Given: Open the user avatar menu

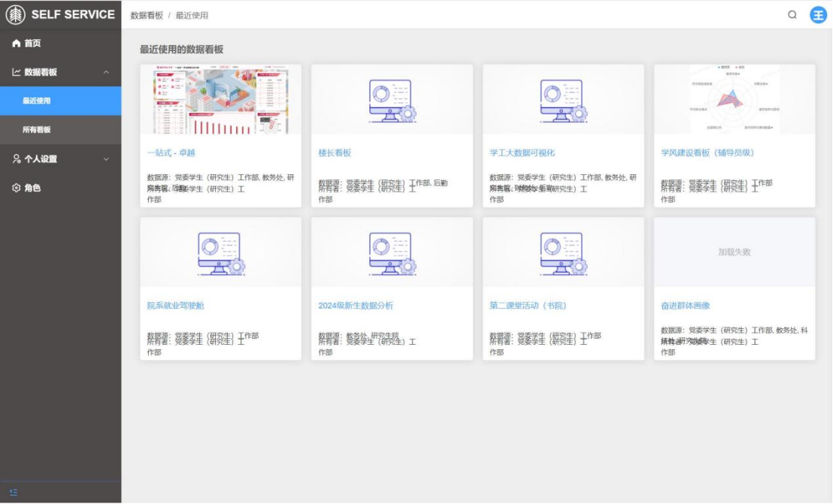Looking at the screenshot, I should coord(817,15).
